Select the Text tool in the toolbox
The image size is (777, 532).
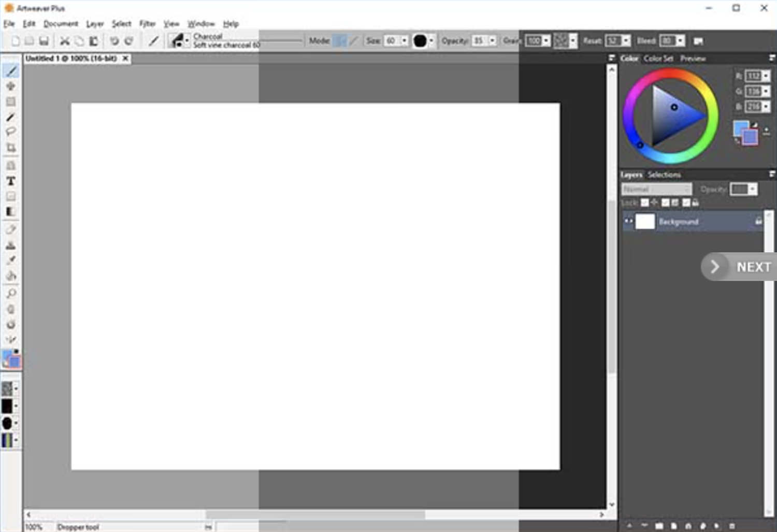coord(10,181)
